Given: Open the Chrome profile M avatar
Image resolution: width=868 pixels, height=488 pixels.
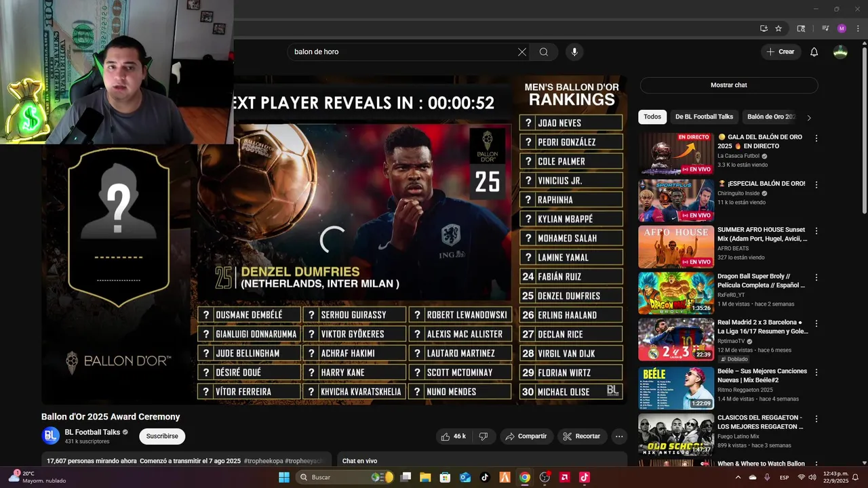Looking at the screenshot, I should (842, 28).
